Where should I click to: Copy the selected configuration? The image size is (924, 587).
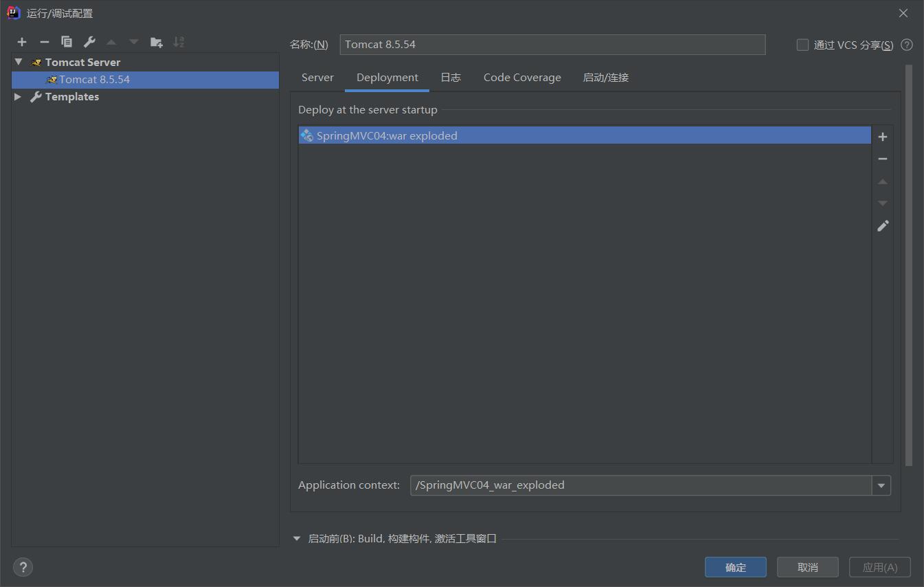click(67, 42)
